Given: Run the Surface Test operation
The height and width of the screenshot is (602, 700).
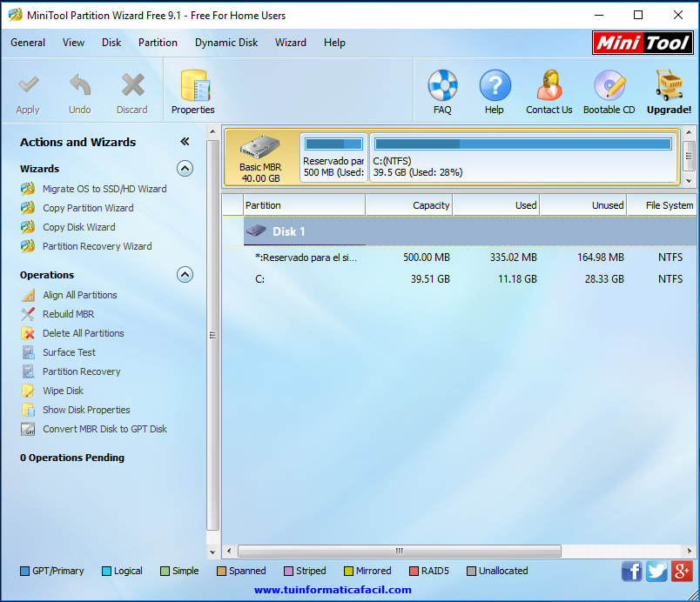Looking at the screenshot, I should (x=69, y=352).
